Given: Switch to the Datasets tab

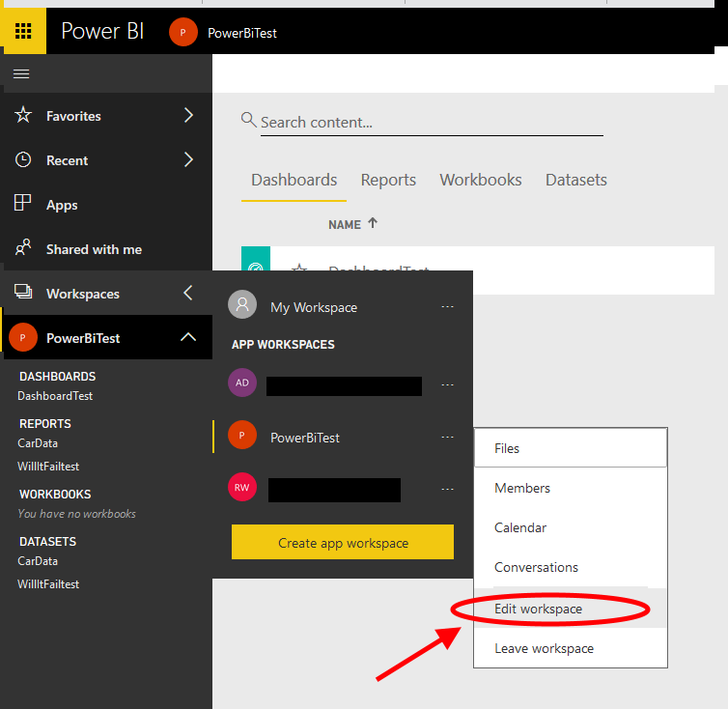Looking at the screenshot, I should pos(576,181).
